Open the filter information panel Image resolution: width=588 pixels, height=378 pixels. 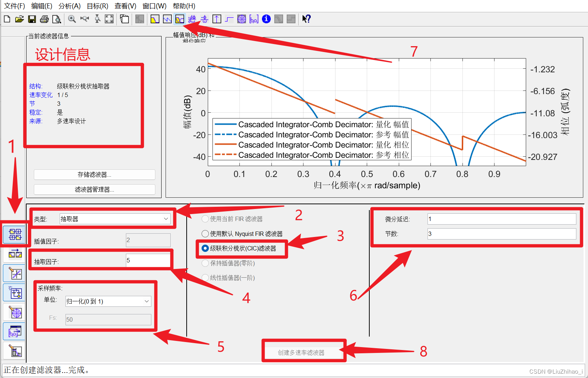click(266, 19)
